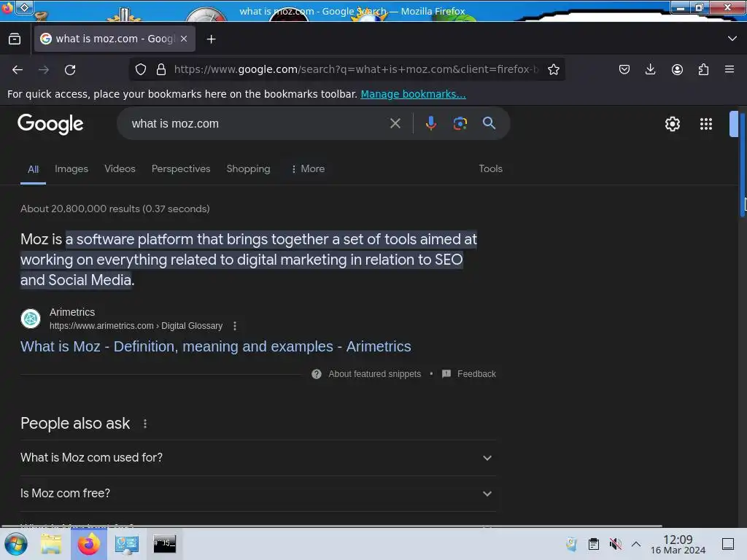
Task: Search by image with Google Lens
Action: coord(460,123)
